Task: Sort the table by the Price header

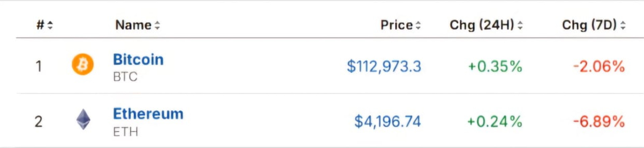Action: pos(396,25)
